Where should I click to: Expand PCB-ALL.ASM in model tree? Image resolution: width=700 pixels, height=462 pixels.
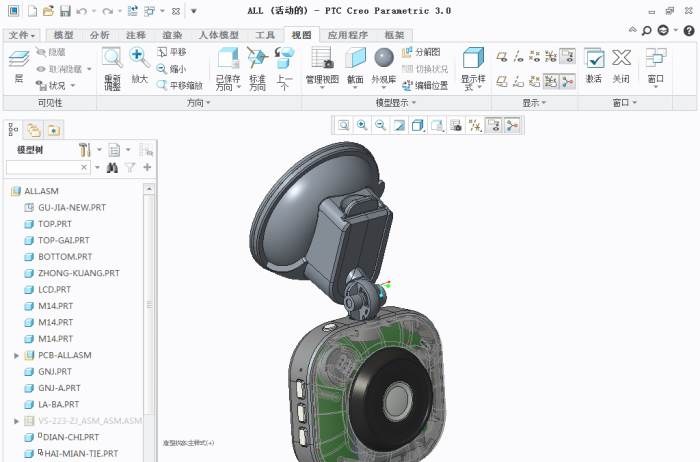[17, 355]
